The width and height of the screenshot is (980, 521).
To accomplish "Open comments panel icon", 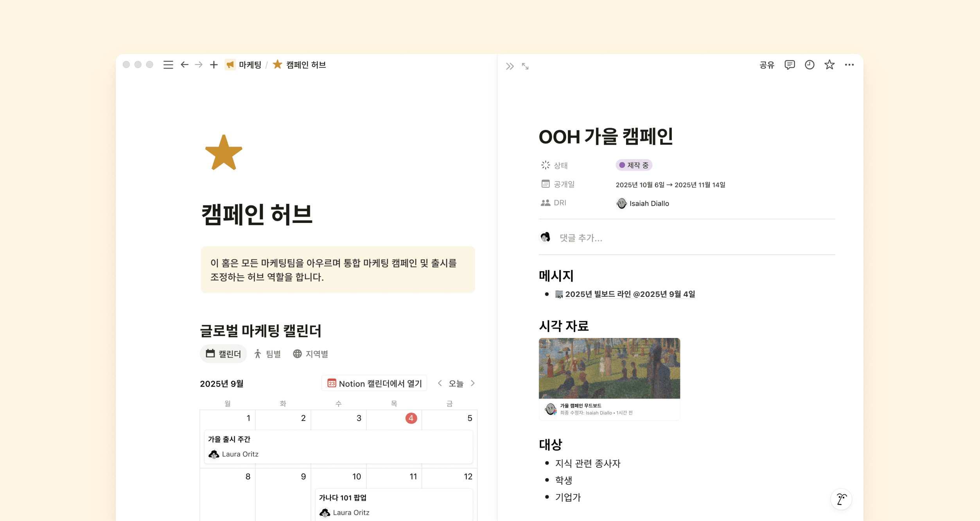I will [790, 65].
